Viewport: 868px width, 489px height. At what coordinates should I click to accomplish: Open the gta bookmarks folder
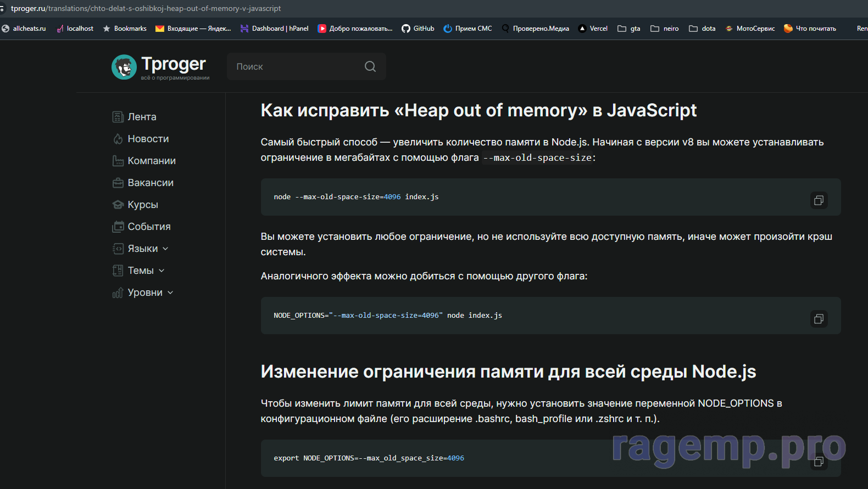tap(629, 29)
